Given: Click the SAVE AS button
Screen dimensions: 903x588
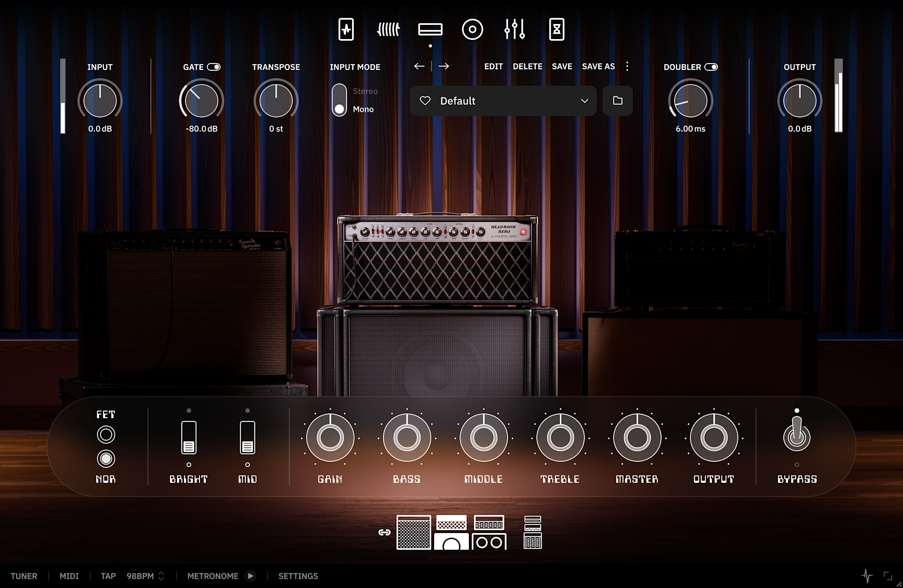Looking at the screenshot, I should click(x=598, y=66).
